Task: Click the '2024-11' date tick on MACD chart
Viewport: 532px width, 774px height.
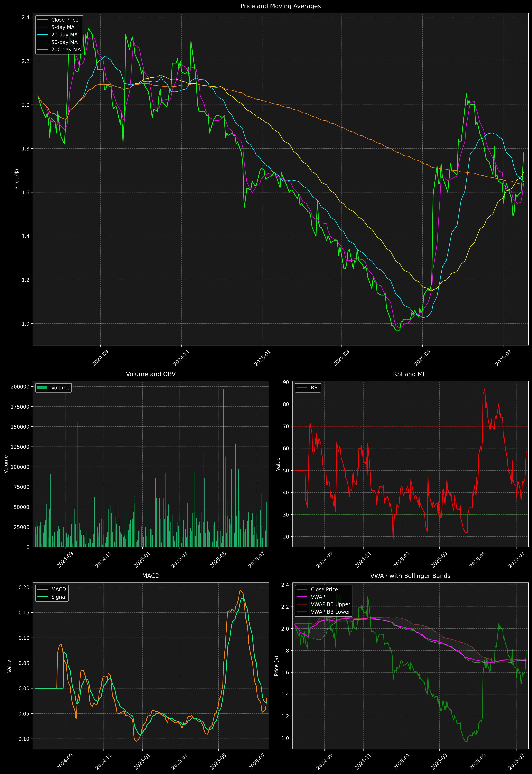Action: [x=103, y=762]
